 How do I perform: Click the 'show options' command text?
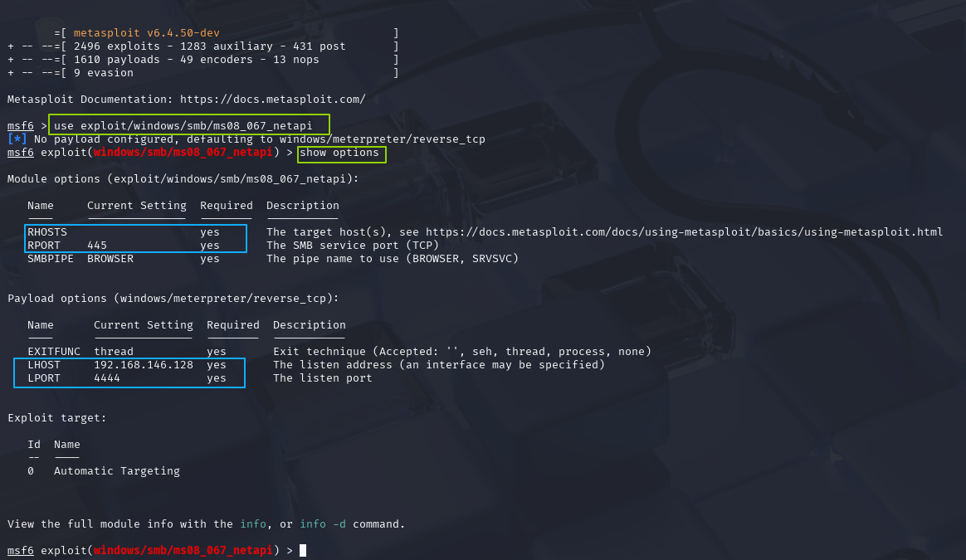pos(339,153)
